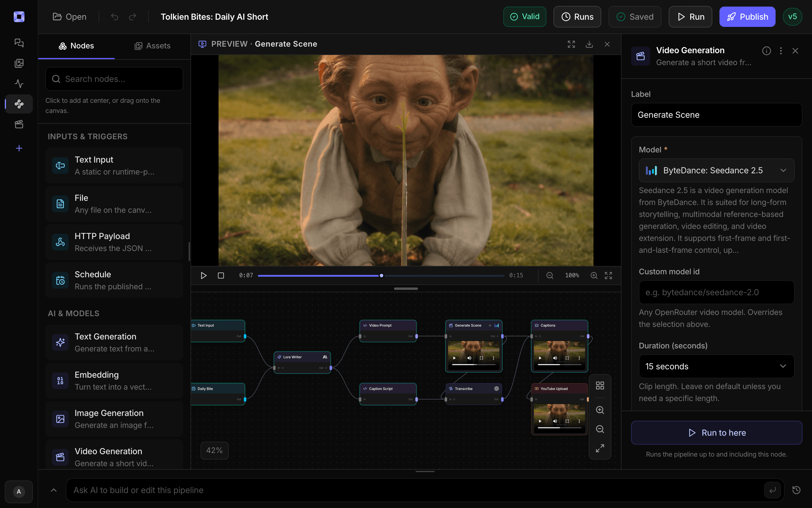Open the Duration dropdown showing 15 seconds
812x508 pixels.
tap(716, 366)
